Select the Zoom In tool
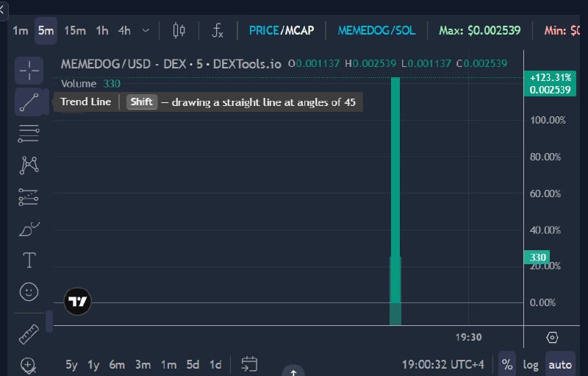Screen dimensions: 588x376 29,365
